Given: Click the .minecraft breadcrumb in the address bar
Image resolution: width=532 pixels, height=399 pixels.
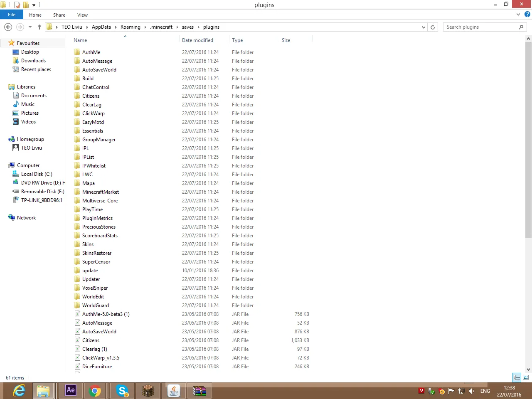Looking at the screenshot, I should (161, 27).
